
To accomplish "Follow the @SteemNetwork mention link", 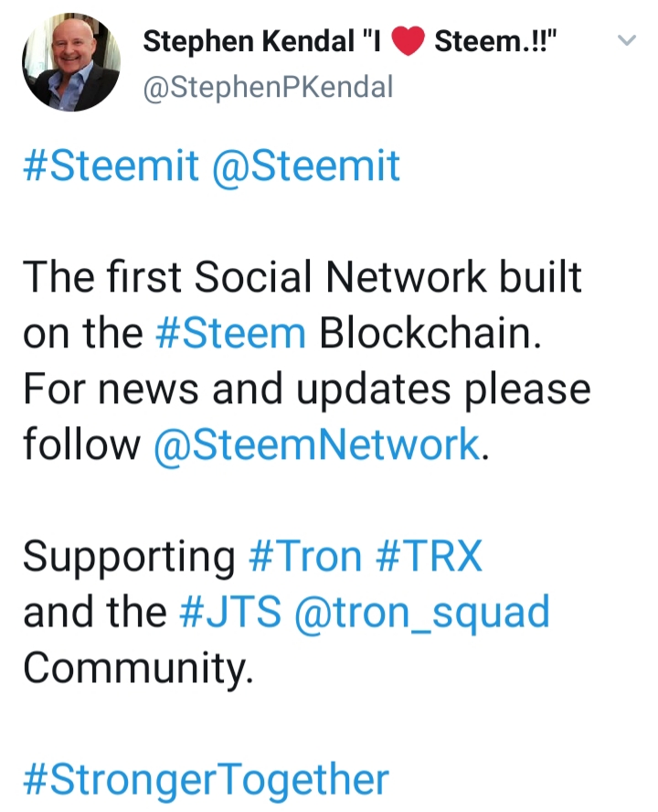I will tap(317, 444).
